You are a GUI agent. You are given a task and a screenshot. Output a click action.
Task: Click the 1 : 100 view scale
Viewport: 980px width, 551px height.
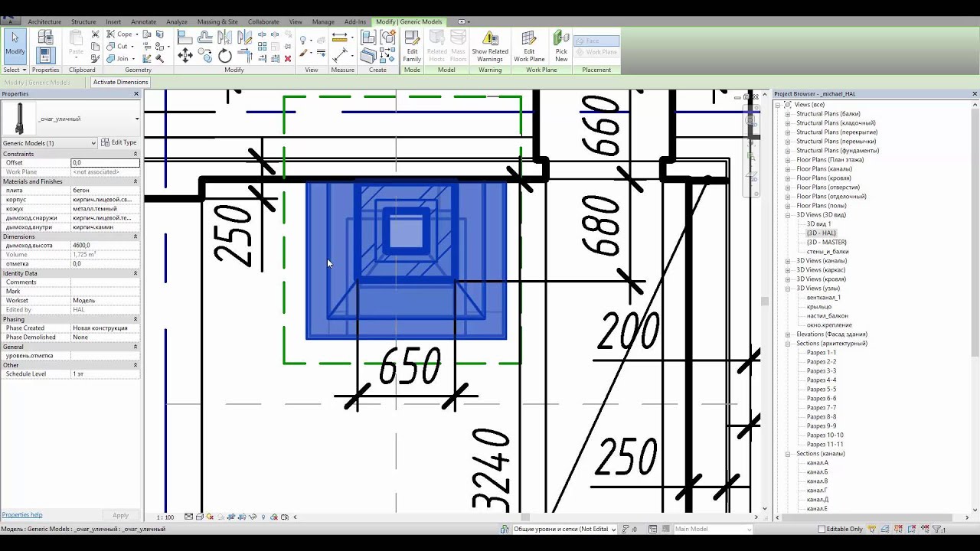(x=165, y=517)
